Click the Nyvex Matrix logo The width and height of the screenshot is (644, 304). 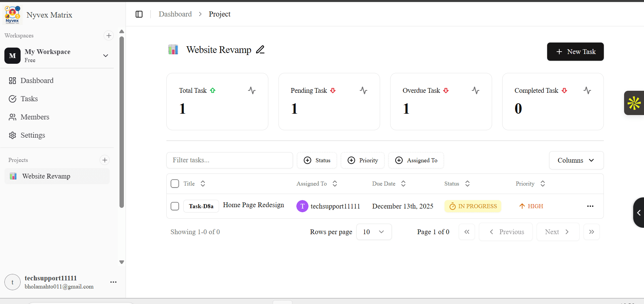pyautogui.click(x=12, y=15)
